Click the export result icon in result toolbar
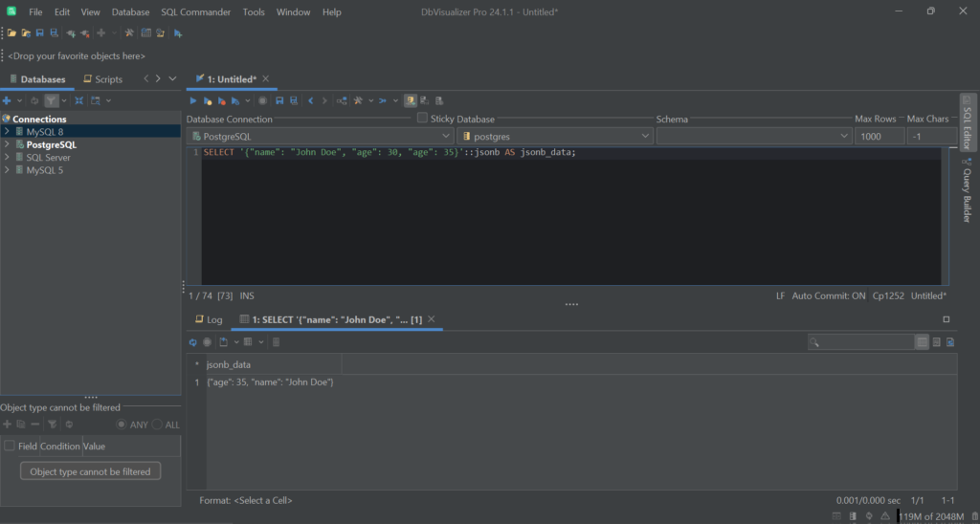Screen dimensions: 980x524 (x=224, y=342)
